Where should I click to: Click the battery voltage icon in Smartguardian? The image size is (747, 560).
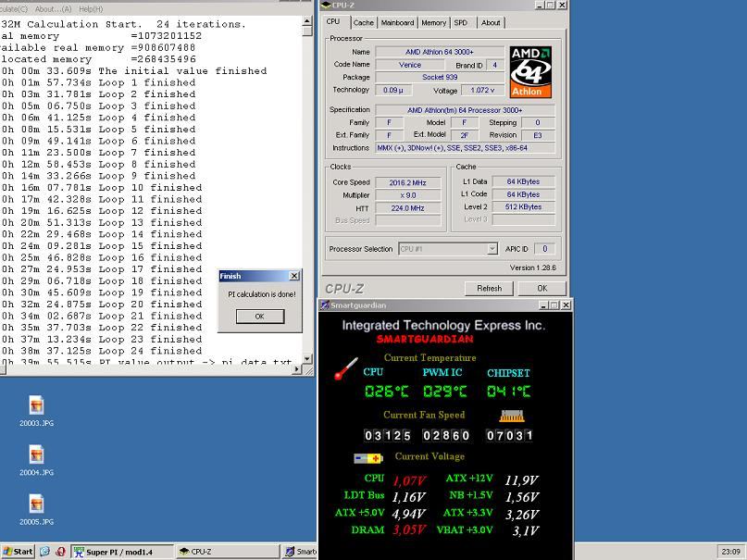pos(368,458)
